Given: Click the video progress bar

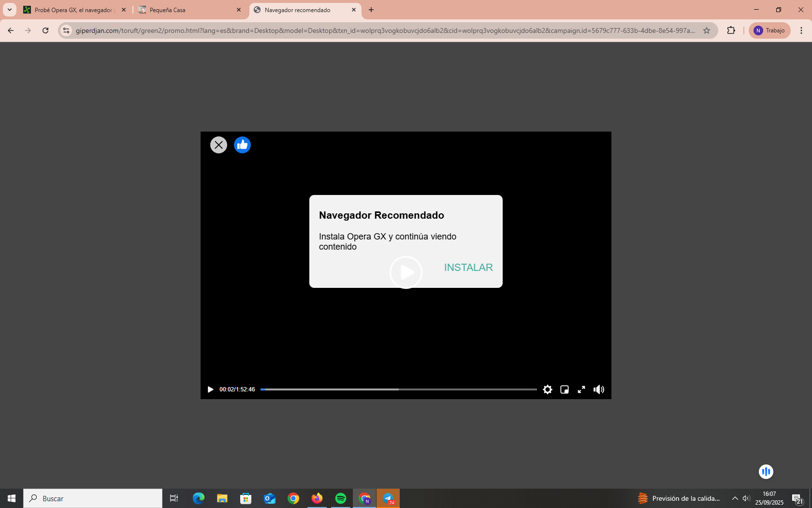Looking at the screenshot, I should 398,389.
